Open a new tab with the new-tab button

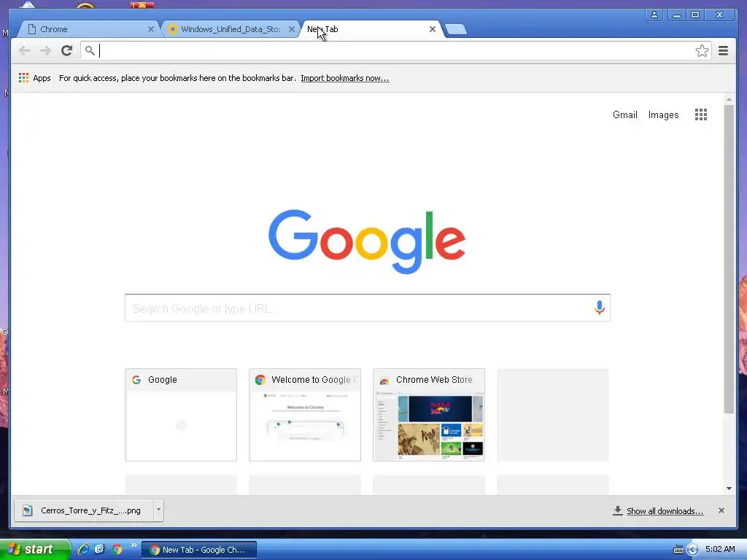click(x=456, y=29)
